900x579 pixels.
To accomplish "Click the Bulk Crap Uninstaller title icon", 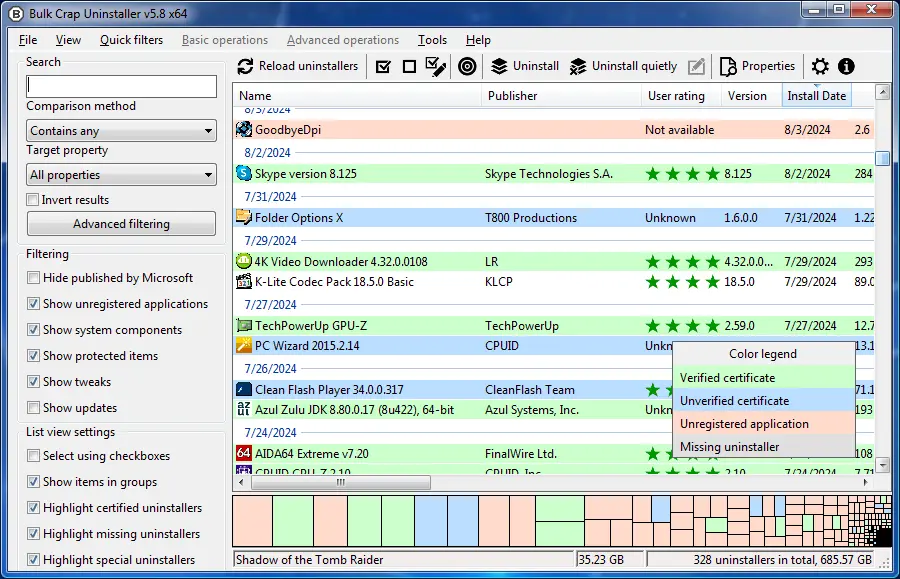I will tap(16, 14).
